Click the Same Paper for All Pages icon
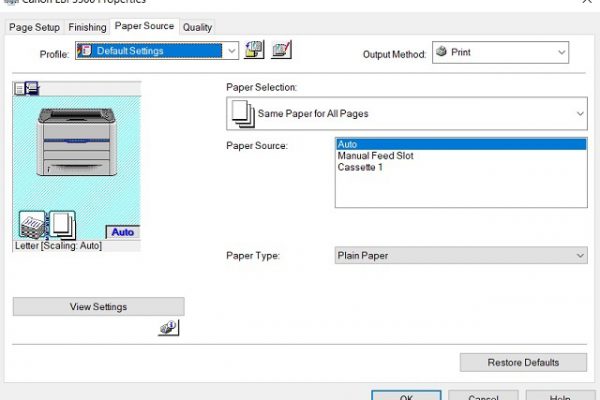600x400 pixels. pos(242,114)
